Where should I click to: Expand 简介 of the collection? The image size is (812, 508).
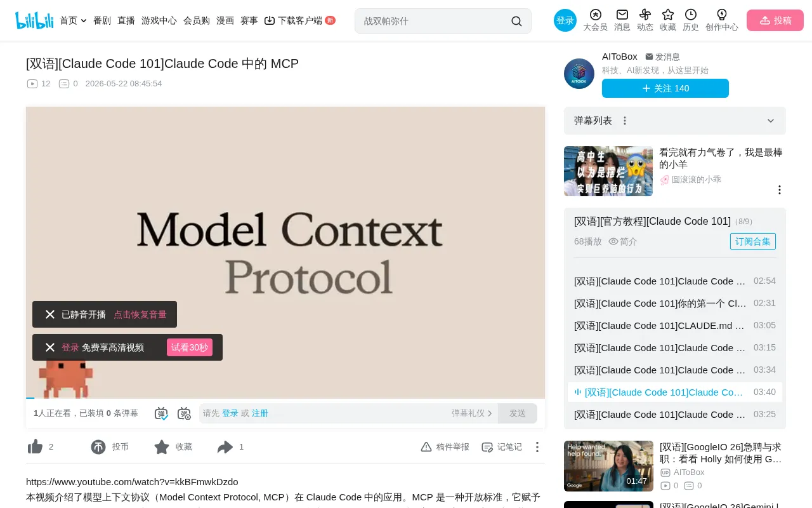[x=623, y=241]
